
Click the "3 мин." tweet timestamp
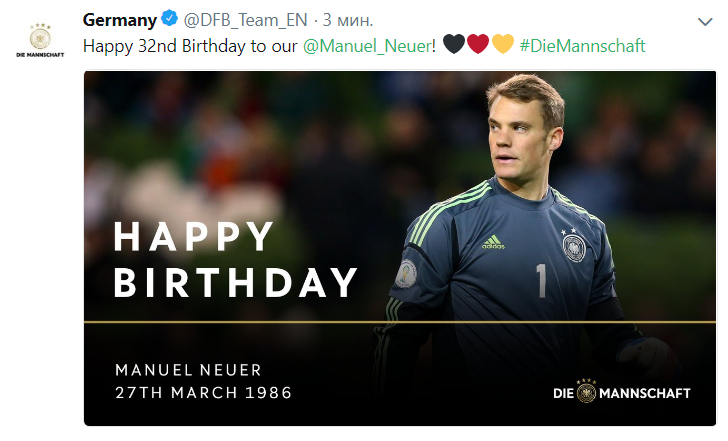coord(347,21)
